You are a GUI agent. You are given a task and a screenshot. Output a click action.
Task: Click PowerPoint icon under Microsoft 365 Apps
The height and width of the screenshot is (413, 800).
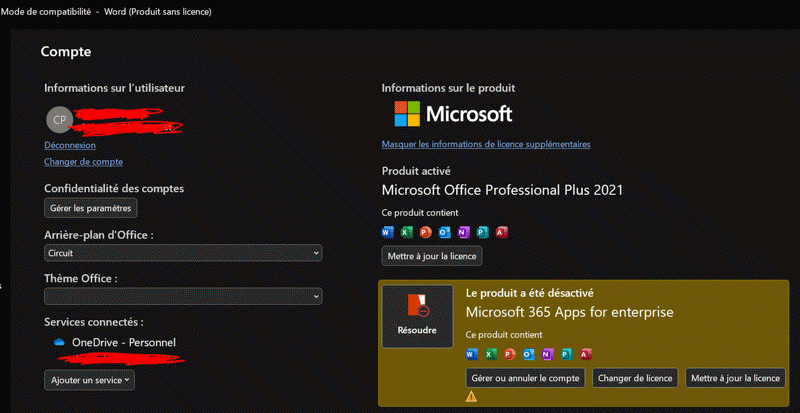510,354
